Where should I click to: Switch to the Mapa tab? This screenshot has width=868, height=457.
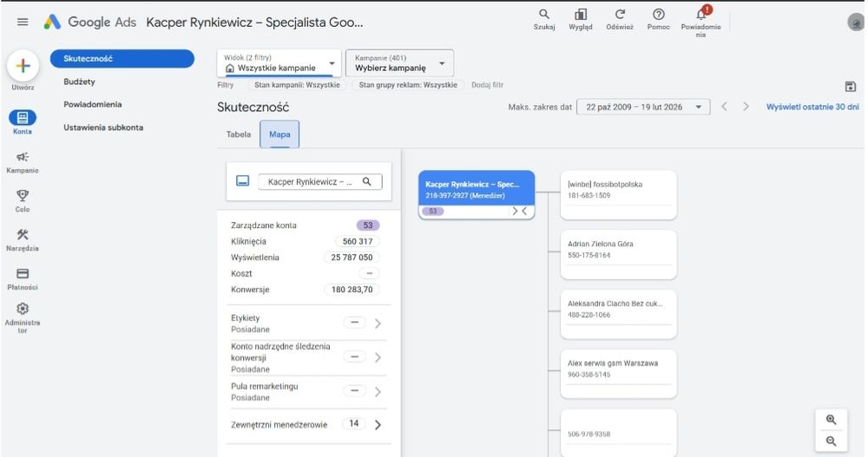point(279,134)
